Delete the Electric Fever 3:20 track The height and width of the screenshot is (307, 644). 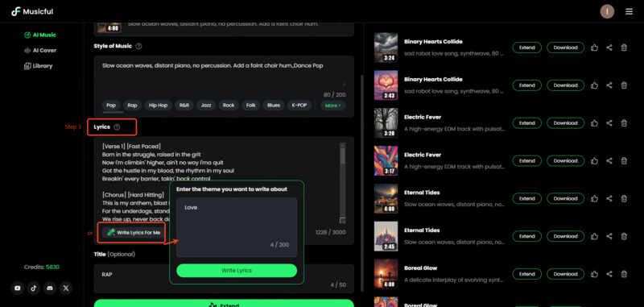pyautogui.click(x=624, y=123)
